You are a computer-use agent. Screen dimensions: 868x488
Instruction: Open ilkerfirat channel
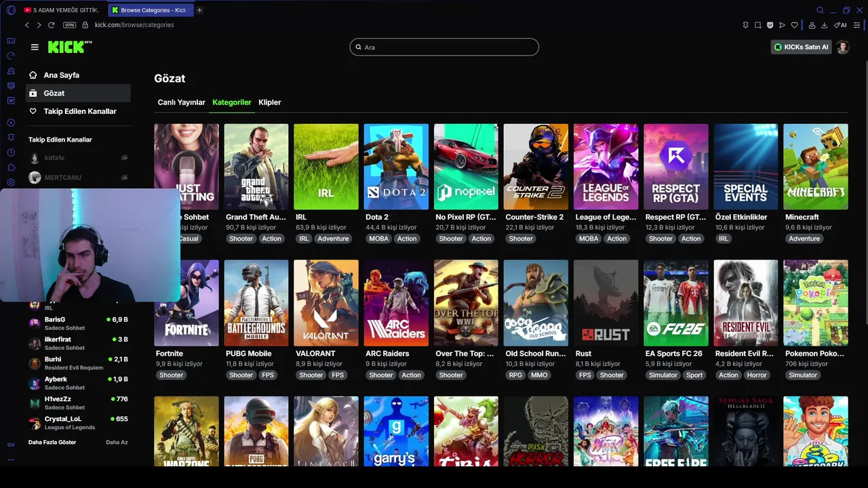tap(78, 343)
